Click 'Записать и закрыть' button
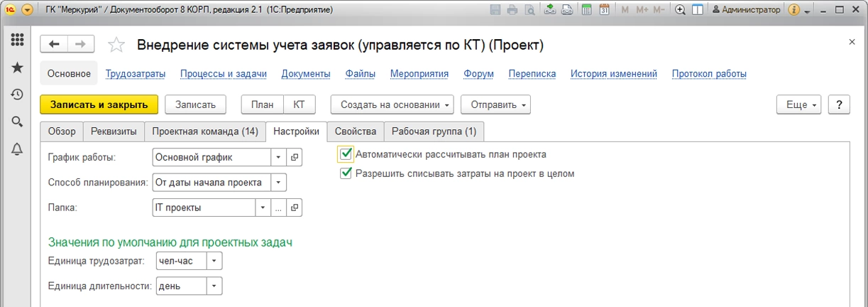 pos(99,104)
